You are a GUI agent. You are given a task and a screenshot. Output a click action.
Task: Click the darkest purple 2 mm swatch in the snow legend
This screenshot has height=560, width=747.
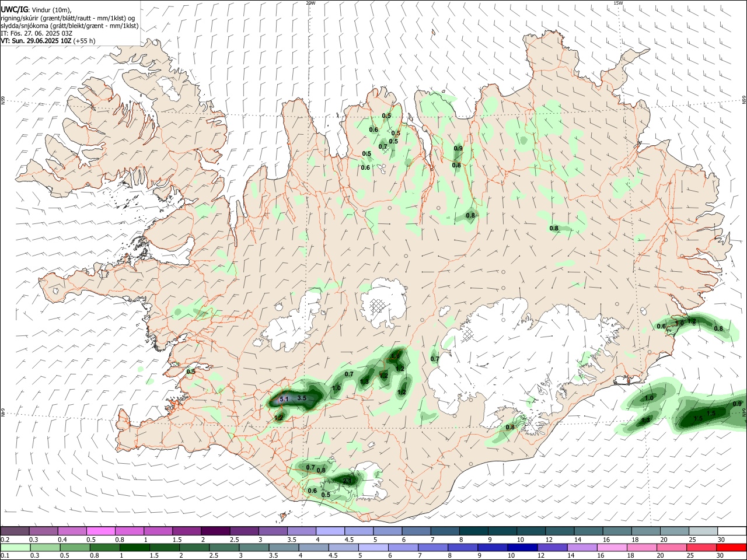[x=215, y=531]
